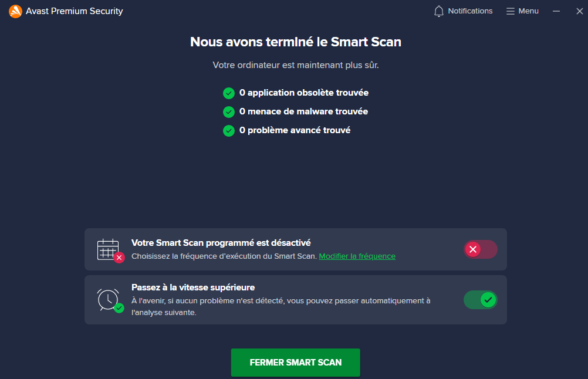This screenshot has height=379, width=588.
Task: Click the Smart Scan finished heading
Action: coord(296,42)
